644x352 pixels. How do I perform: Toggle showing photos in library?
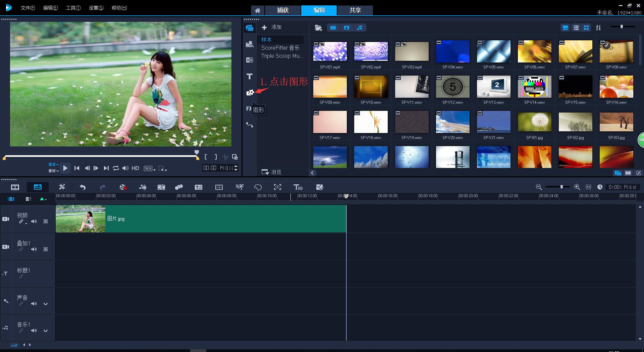click(346, 28)
